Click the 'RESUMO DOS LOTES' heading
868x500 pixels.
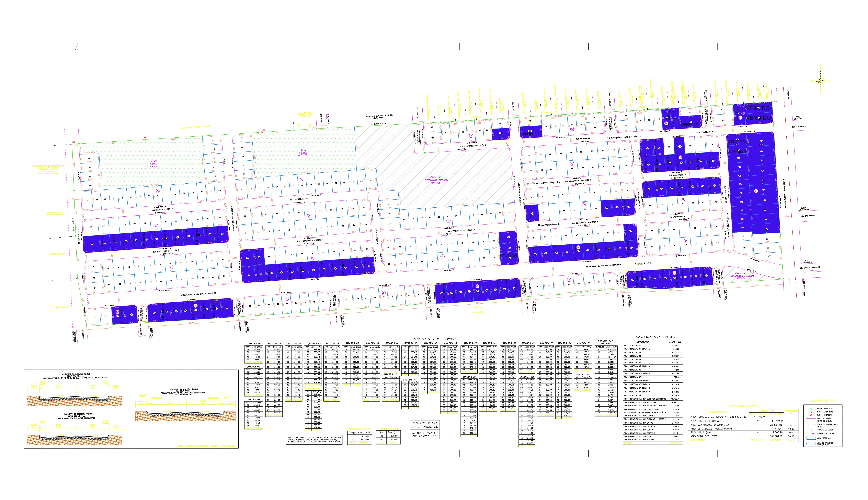[x=434, y=339]
